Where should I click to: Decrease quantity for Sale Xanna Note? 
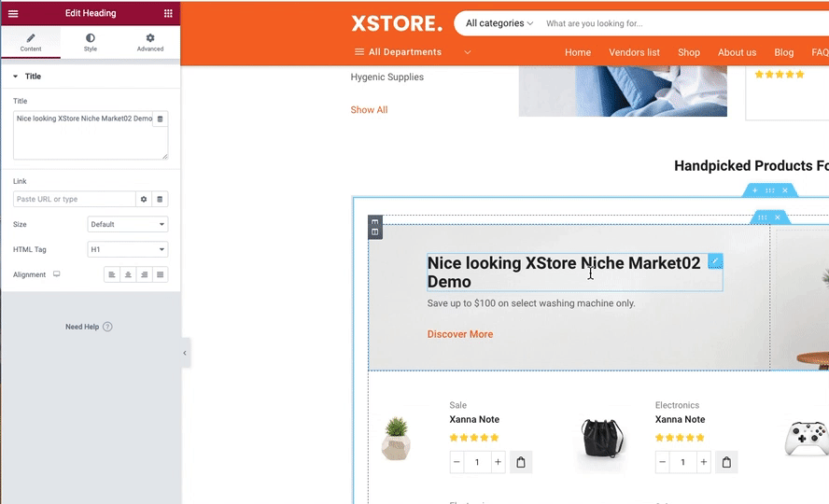click(457, 462)
